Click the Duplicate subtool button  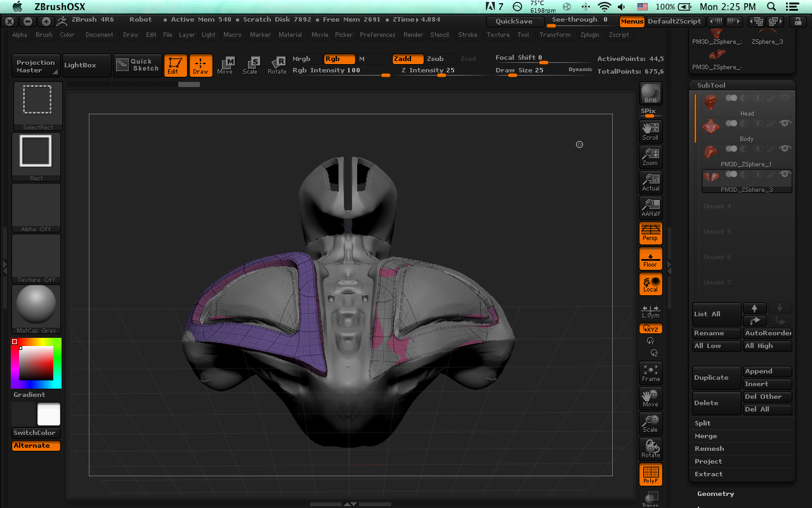[717, 377]
